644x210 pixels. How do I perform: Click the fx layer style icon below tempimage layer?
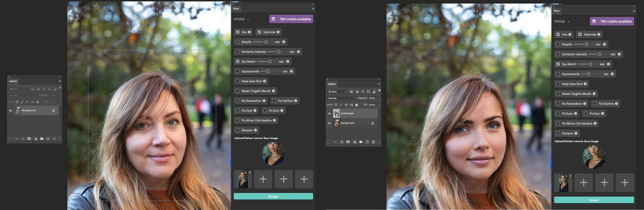click(342, 142)
